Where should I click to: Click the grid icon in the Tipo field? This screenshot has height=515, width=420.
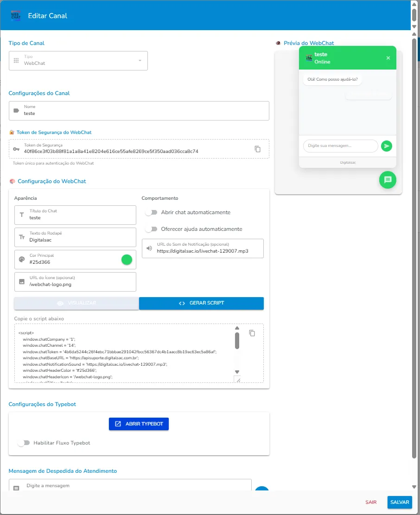coord(16,60)
